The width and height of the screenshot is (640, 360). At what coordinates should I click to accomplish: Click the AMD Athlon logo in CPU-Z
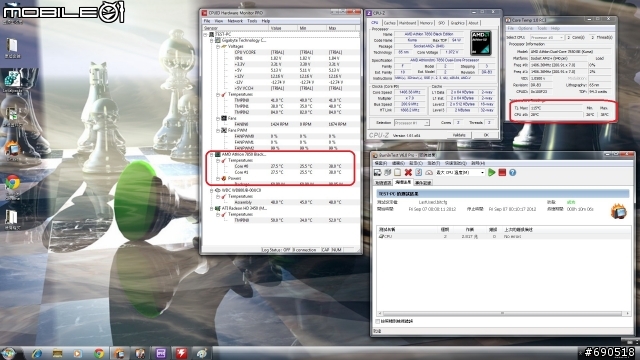pos(480,43)
